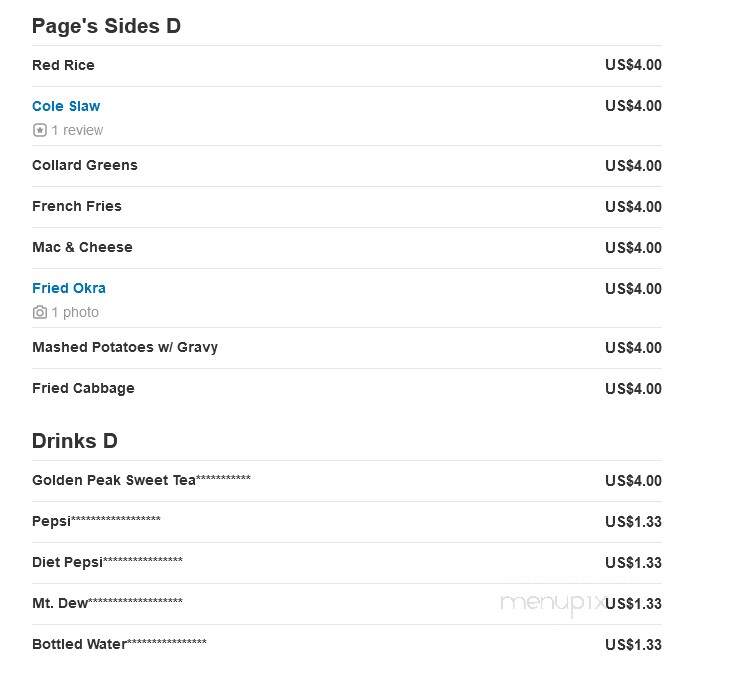Select the Red Rice menu item
The image size is (733, 685).
63,65
